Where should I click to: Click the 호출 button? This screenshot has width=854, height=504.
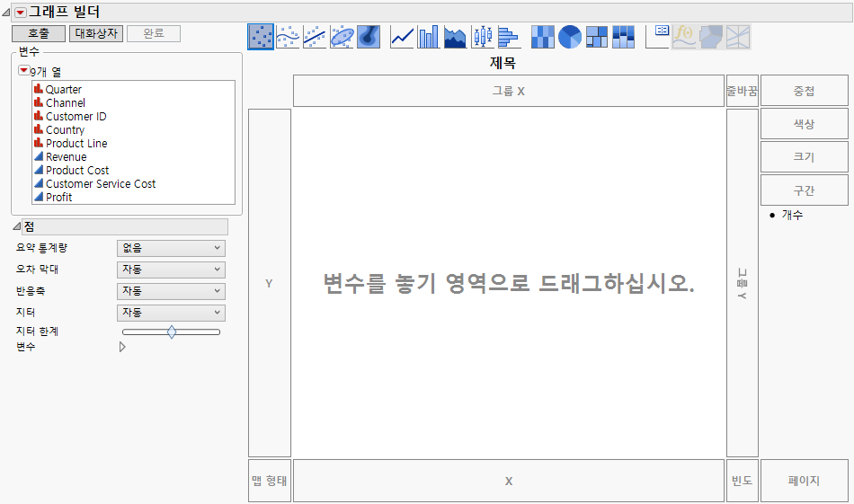pyautogui.click(x=39, y=33)
